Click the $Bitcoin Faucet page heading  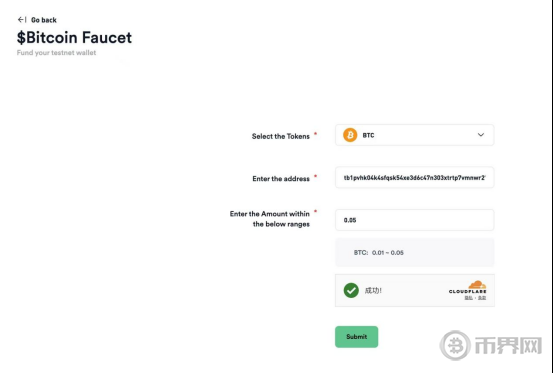tap(74, 37)
